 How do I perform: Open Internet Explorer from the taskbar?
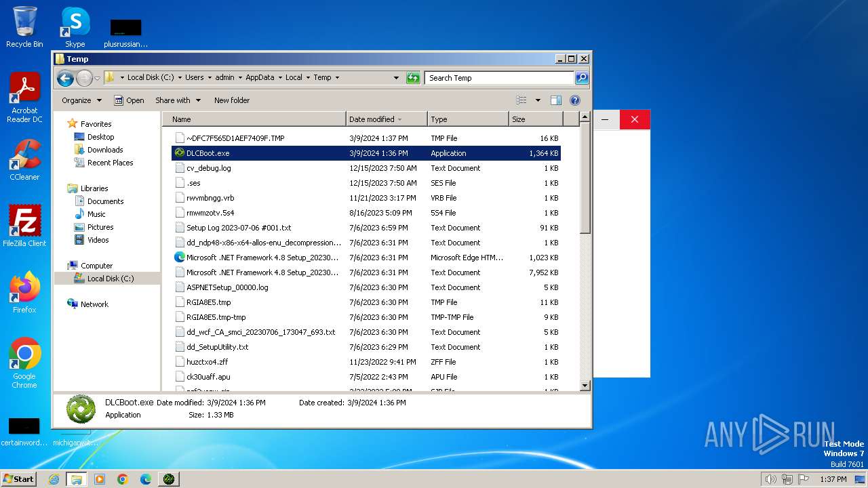coord(54,479)
